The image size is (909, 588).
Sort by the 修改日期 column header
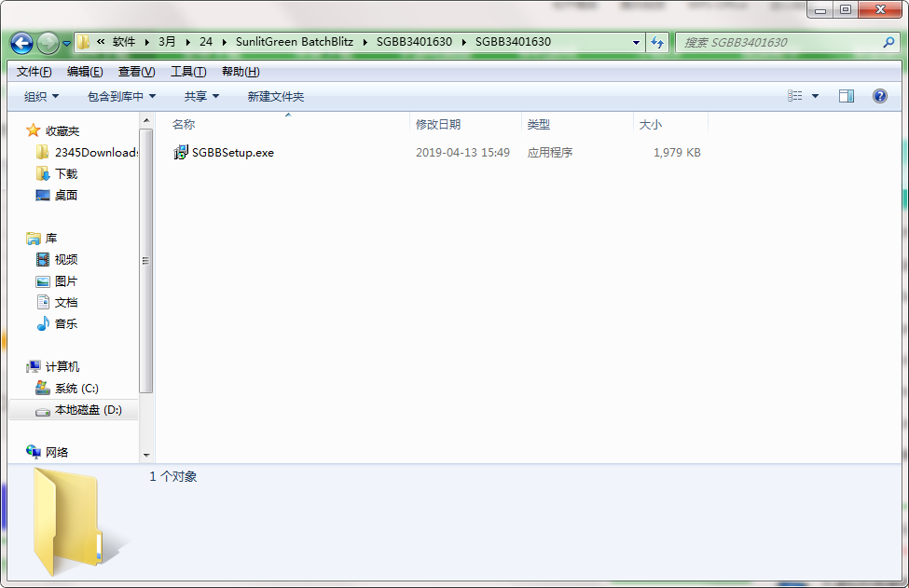coord(438,125)
